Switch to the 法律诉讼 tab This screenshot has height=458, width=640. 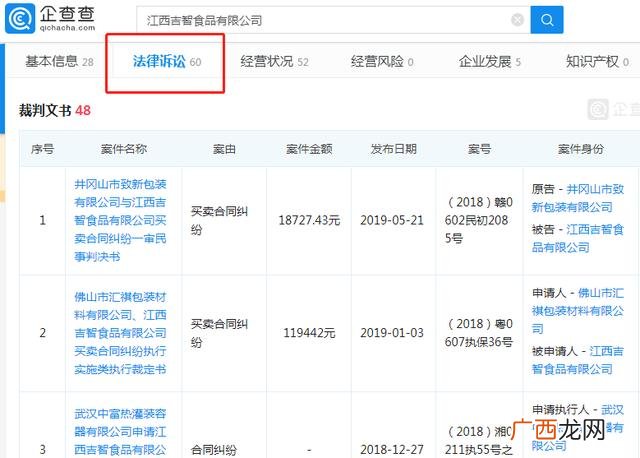(167, 62)
